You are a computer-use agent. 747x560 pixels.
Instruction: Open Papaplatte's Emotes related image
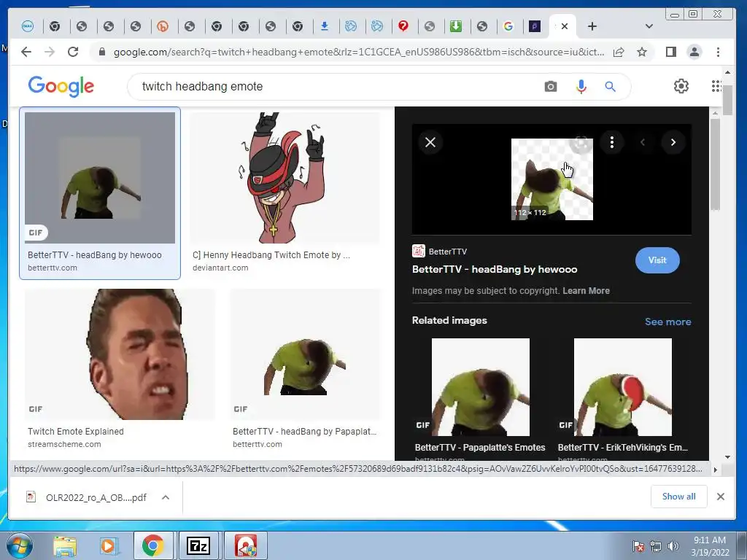tap(480, 387)
